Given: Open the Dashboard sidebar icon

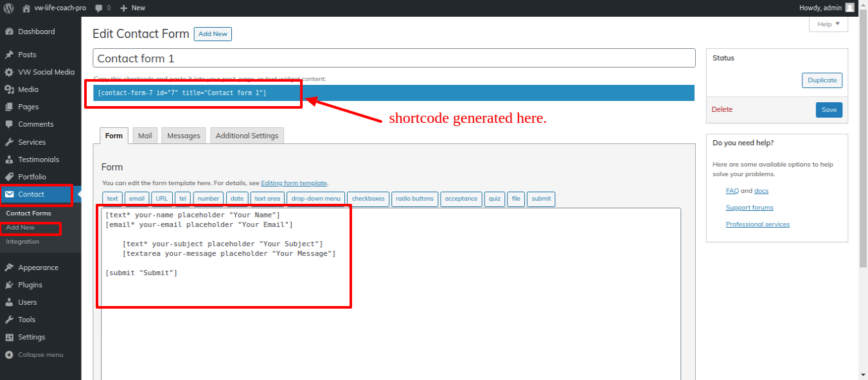Looking at the screenshot, I should coord(9,32).
